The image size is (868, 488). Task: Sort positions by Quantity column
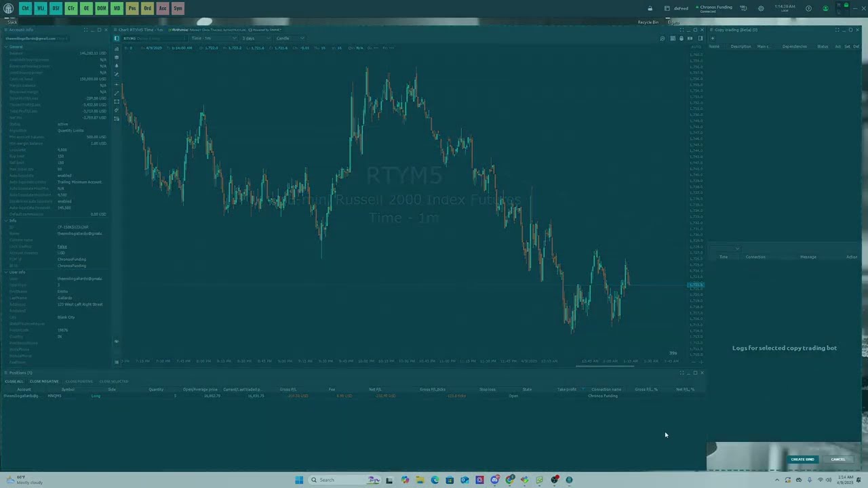click(156, 389)
